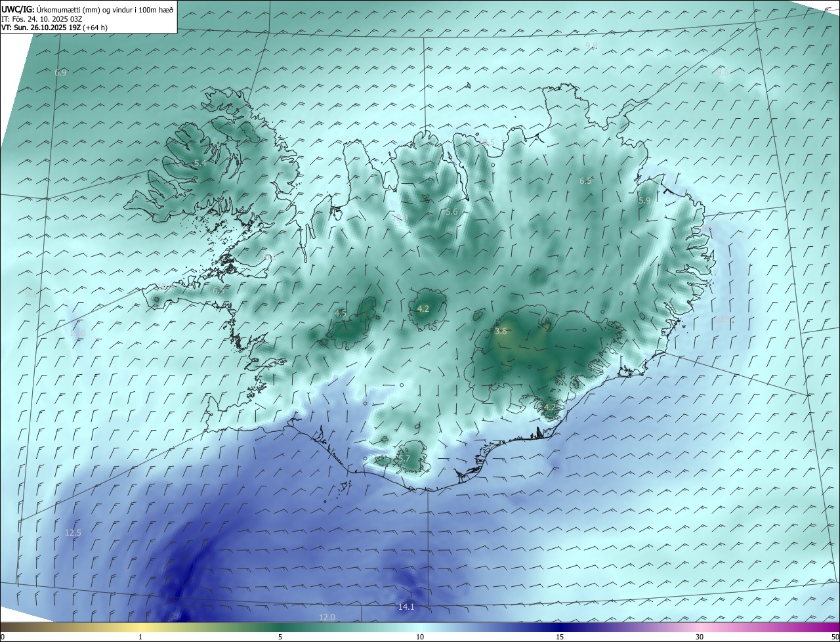Click the colorbar label '15'
This screenshot has height=642, width=840.
tap(560, 637)
